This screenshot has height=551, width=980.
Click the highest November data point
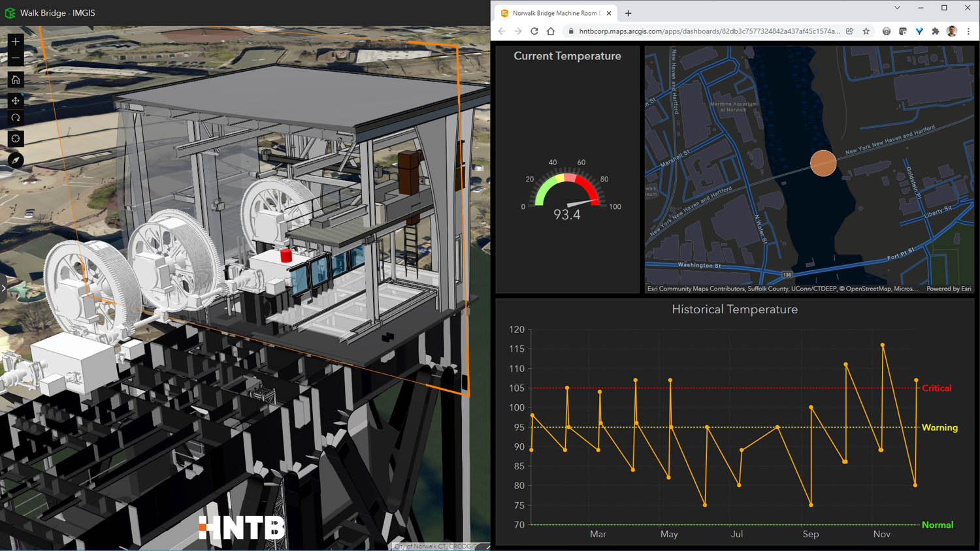(883, 345)
